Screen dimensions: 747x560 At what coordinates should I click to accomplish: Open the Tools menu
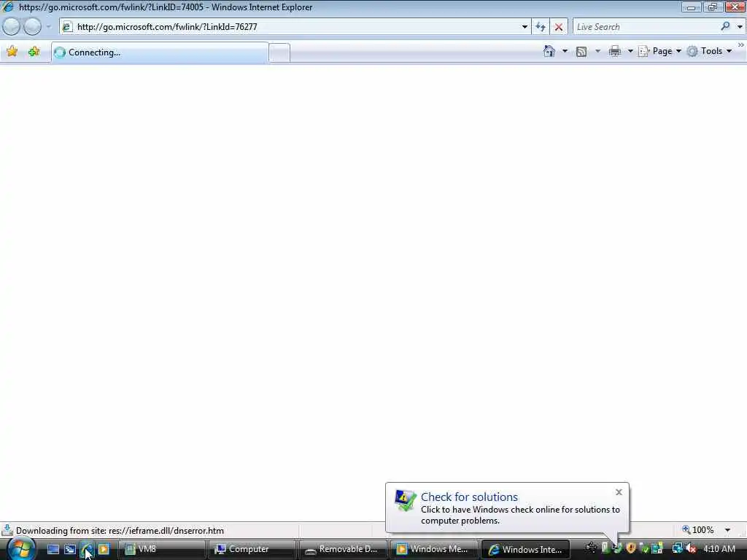(709, 51)
